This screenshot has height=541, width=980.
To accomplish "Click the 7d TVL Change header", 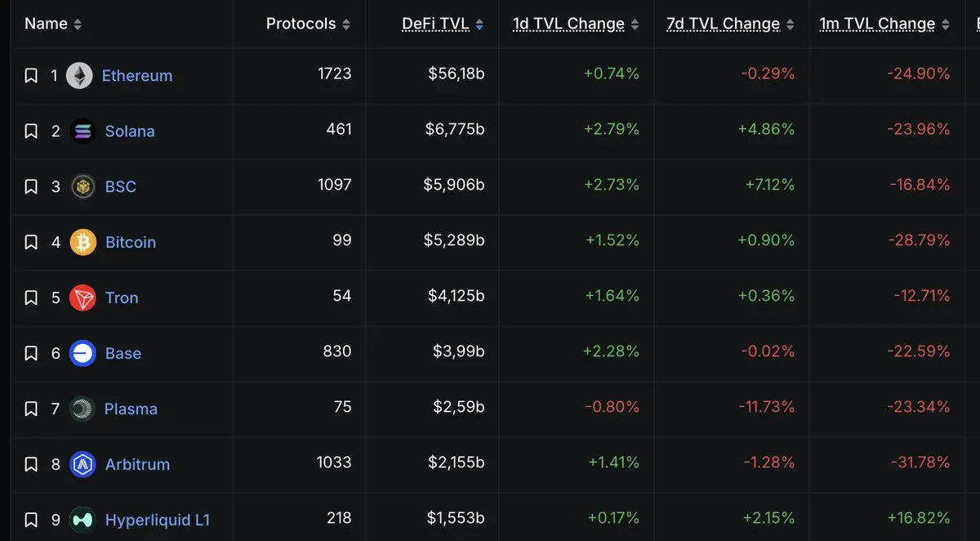I will click(723, 25).
